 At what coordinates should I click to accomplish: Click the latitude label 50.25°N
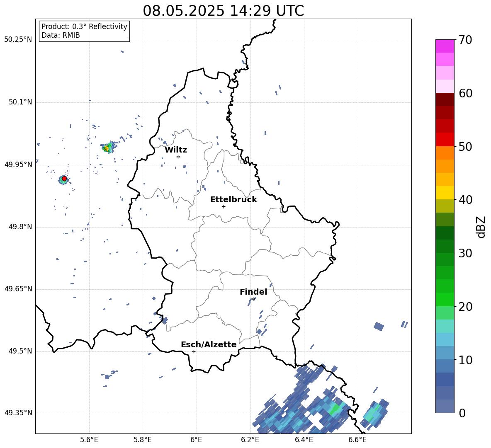click(18, 40)
